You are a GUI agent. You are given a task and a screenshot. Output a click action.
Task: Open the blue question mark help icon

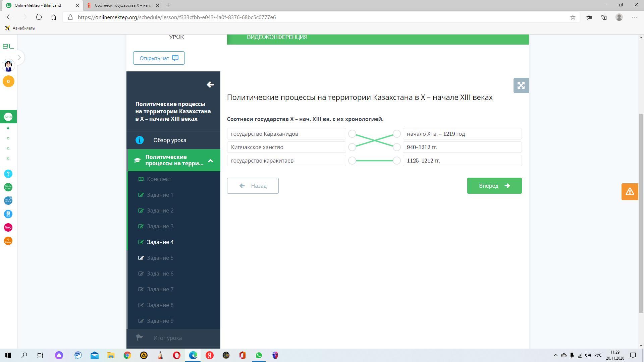click(8, 174)
